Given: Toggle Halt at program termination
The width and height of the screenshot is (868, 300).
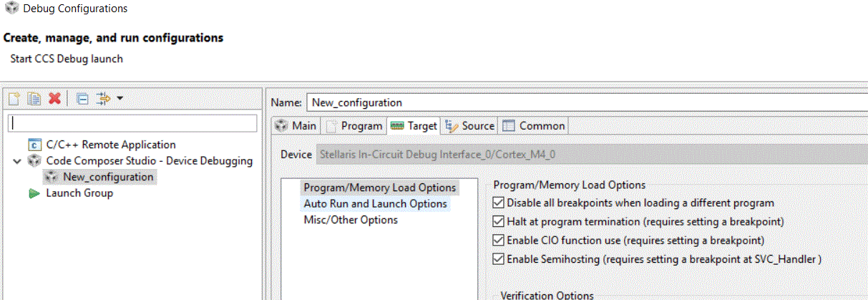Looking at the screenshot, I should 499,222.
